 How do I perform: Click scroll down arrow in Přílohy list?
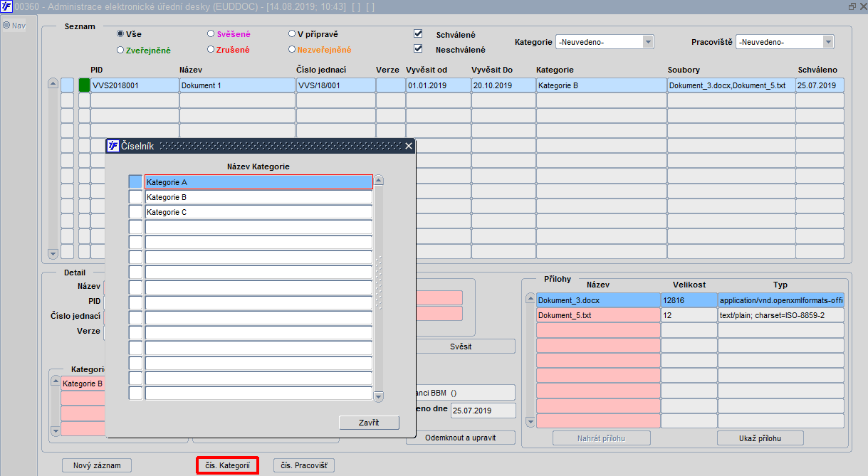click(x=530, y=423)
